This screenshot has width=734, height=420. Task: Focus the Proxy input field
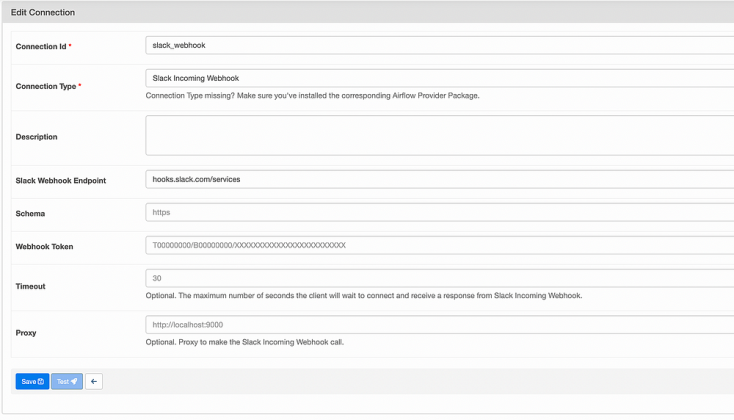[440, 324]
